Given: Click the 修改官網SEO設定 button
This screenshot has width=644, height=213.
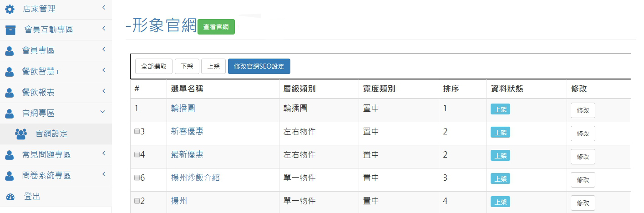Looking at the screenshot, I should 259,66.
